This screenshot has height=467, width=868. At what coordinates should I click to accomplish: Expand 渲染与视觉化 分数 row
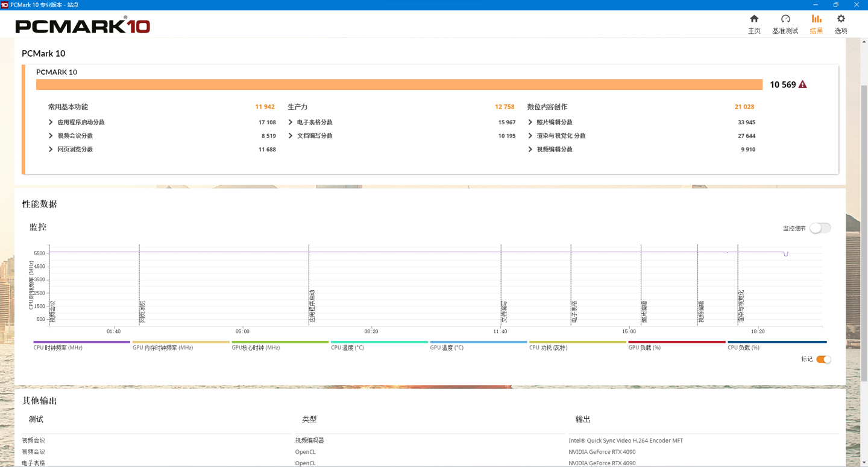pyautogui.click(x=530, y=136)
